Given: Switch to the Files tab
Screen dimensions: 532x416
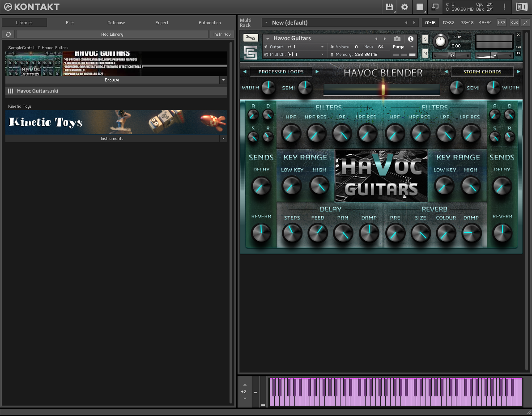Looking at the screenshot, I should point(70,23).
